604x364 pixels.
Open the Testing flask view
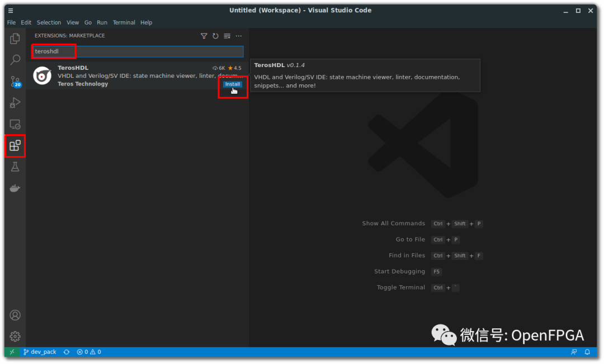[15, 167]
